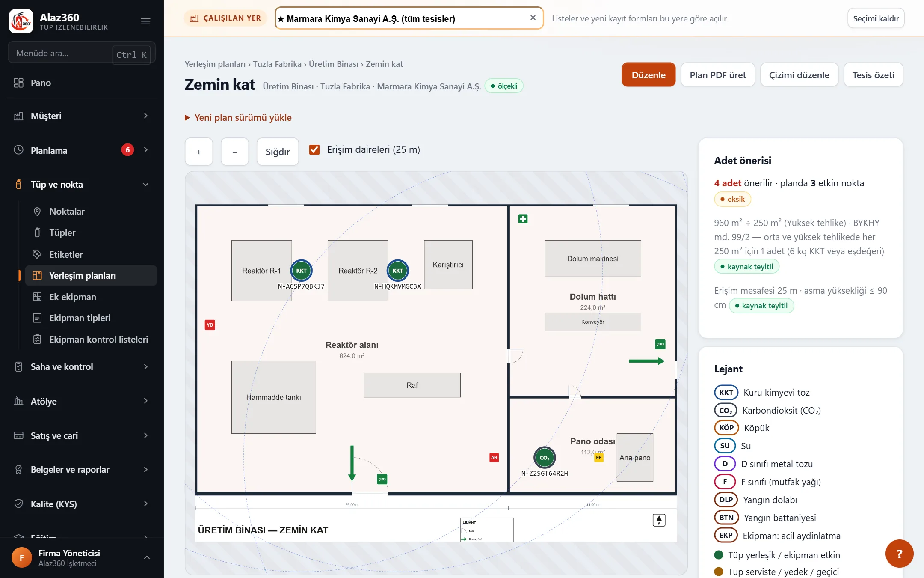Expand the Atölye menu
The height and width of the screenshot is (578, 924).
[82, 401]
